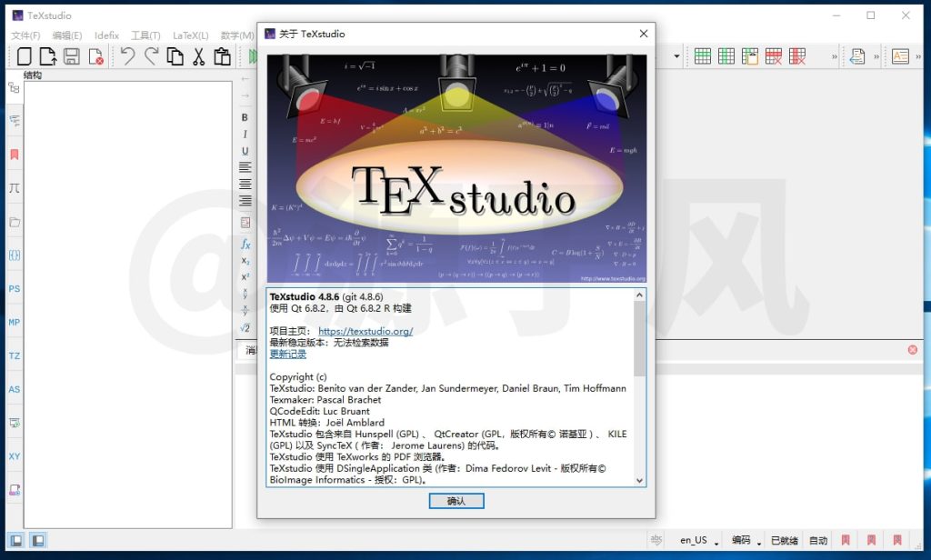Click the first red bookmark in the status bar
Viewport: 931px width, 560px height.
[x=846, y=540]
